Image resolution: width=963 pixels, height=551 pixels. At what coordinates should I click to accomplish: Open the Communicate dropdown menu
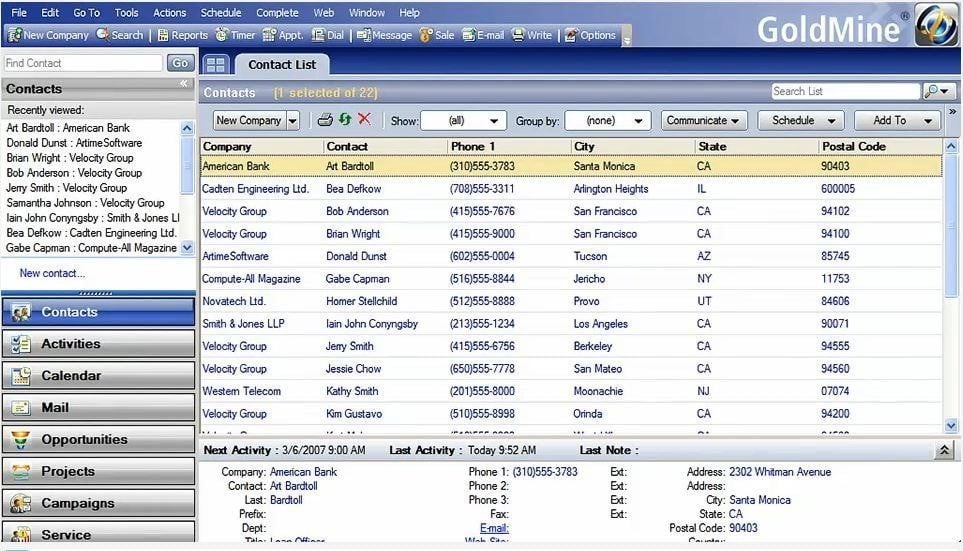(x=704, y=121)
